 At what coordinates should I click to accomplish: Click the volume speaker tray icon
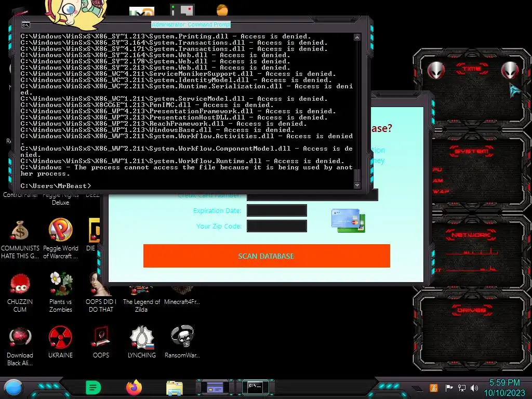[474, 388]
